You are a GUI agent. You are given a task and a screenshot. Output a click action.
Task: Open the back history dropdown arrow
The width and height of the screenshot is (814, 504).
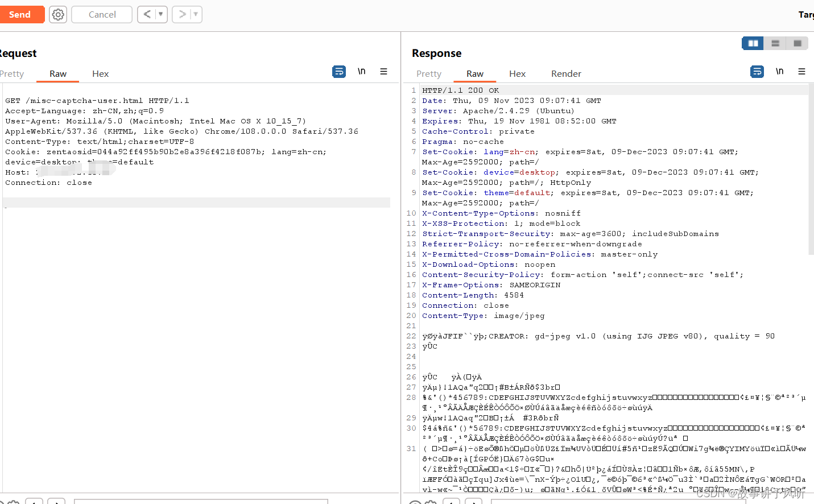(x=161, y=14)
